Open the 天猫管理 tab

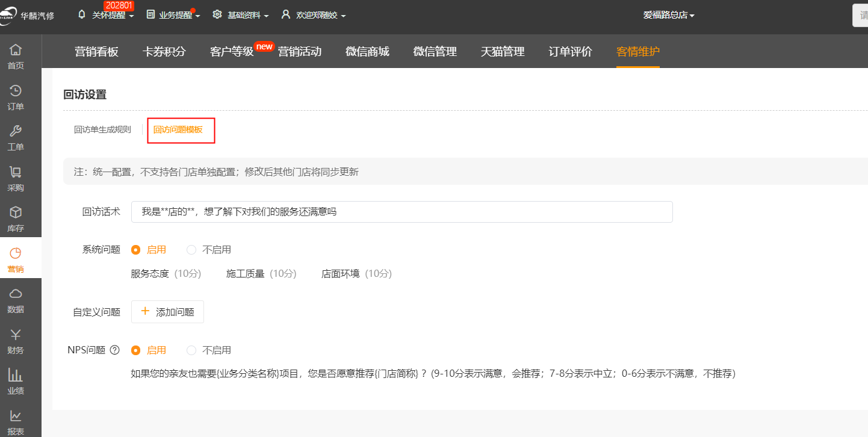tap(503, 52)
